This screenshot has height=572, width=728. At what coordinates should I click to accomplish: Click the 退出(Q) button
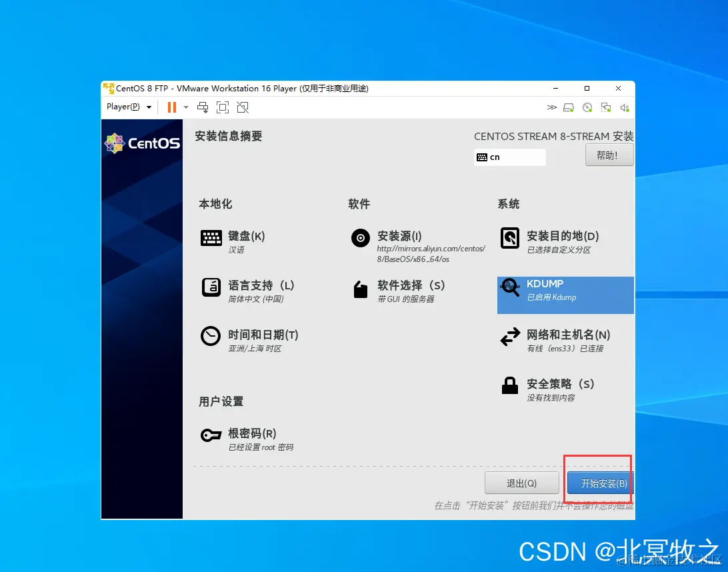click(521, 483)
